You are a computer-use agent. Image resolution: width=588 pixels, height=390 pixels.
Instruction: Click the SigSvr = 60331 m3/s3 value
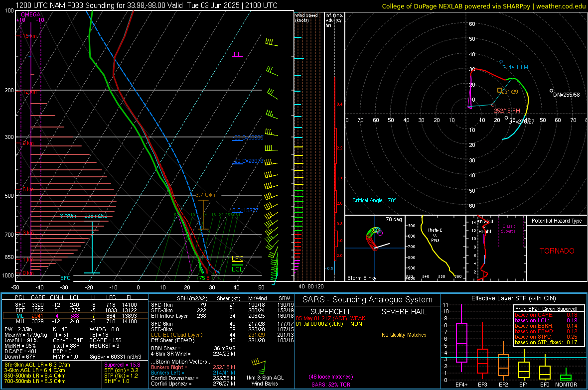116,357
